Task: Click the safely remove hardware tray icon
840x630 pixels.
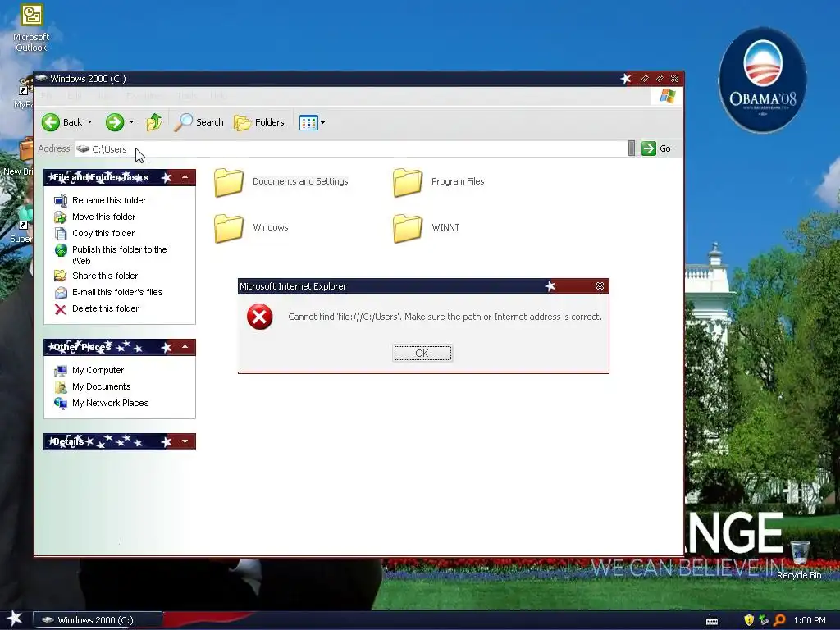Action: click(764, 620)
